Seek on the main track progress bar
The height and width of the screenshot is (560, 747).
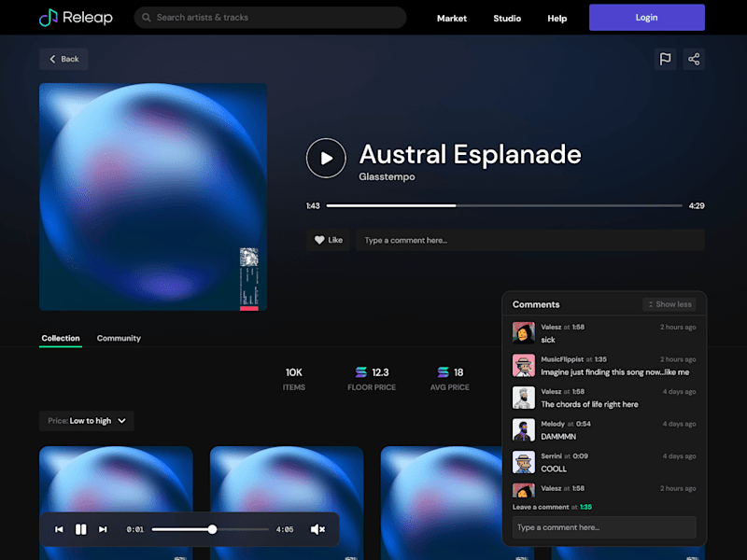pos(504,205)
